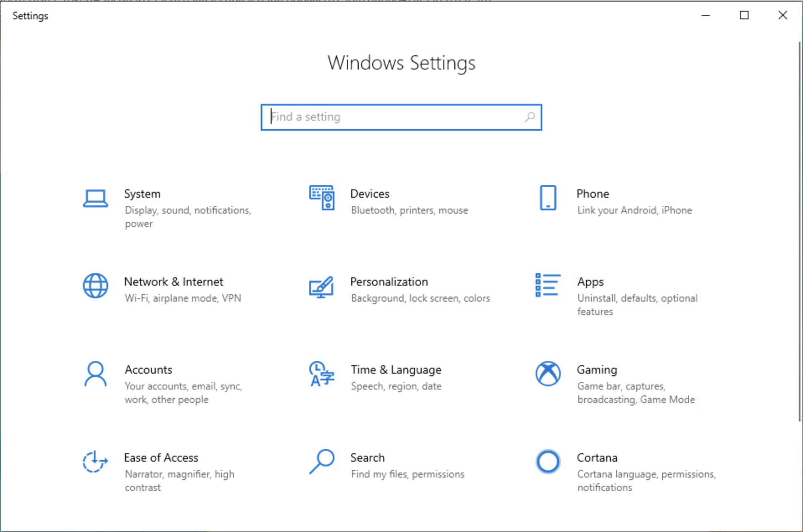Click the Personalization paintbrush icon
803x532 pixels.
321,287
